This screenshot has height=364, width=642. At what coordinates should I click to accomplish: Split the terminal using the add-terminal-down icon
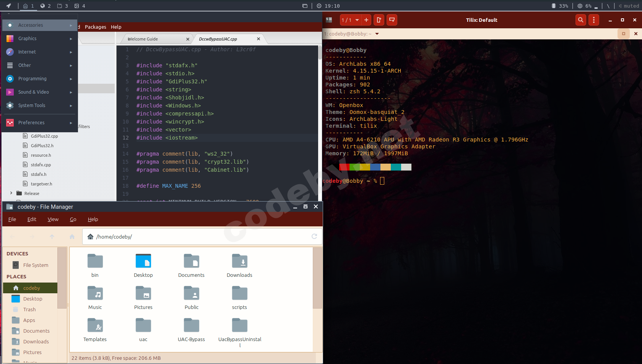pos(392,20)
